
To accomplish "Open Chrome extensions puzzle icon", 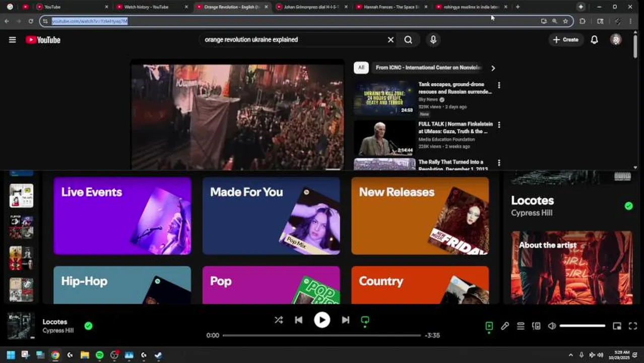I will pos(583,21).
